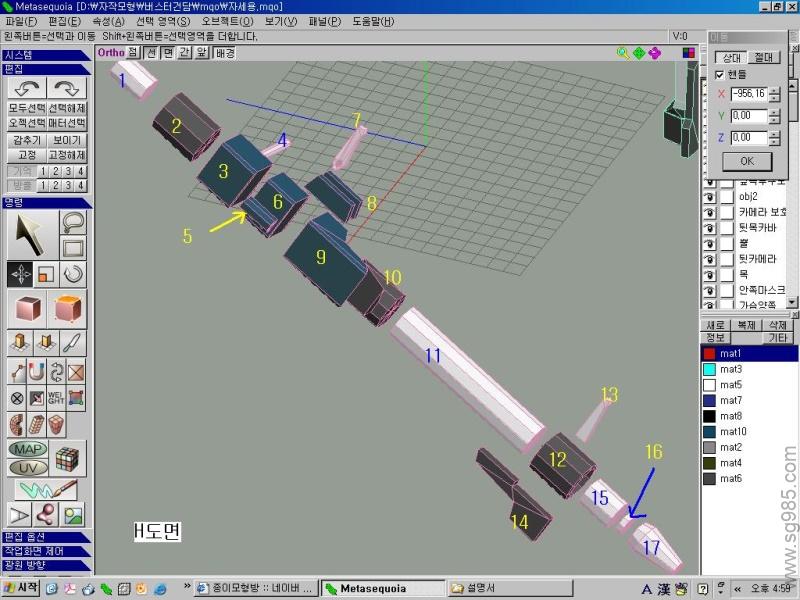Click the MAP tool button
800x600 pixels.
28,449
